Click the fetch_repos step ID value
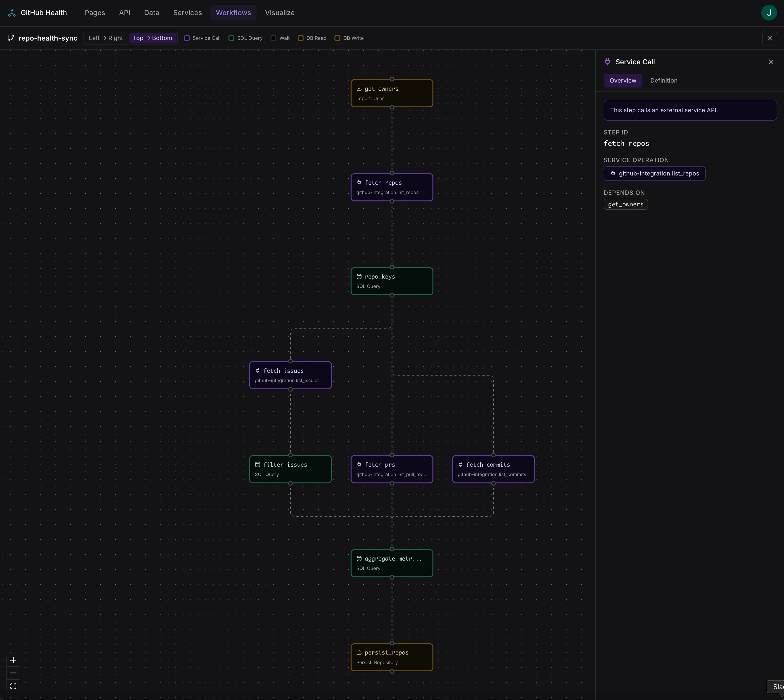Viewport: 784px width, 700px height. click(x=626, y=143)
